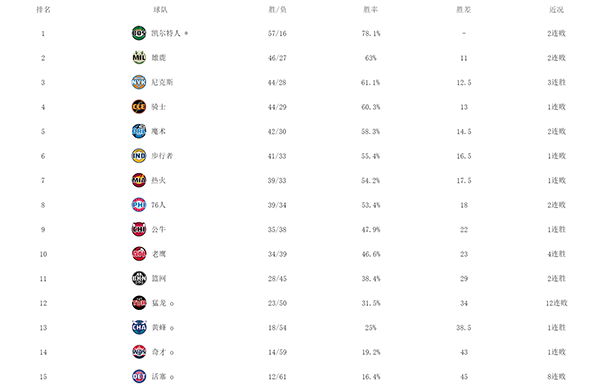Image resolution: width=600 pixels, height=384 pixels.
Task: Open the 步行者 team link
Action: point(162,156)
